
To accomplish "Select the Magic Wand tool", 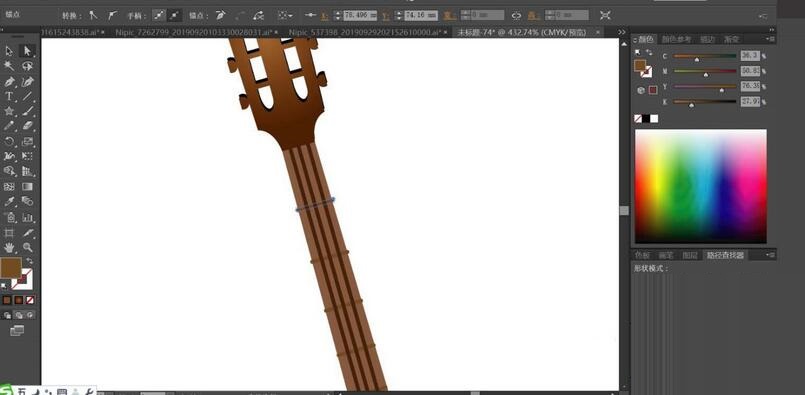I will coord(9,66).
